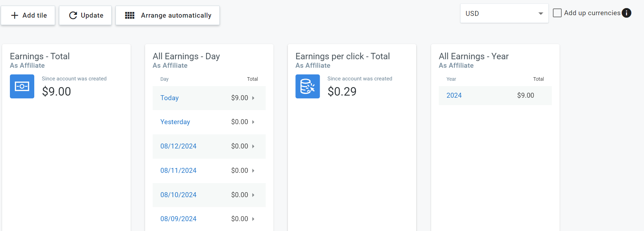
Task: Open the 2024 year earnings link
Action: 454,96
